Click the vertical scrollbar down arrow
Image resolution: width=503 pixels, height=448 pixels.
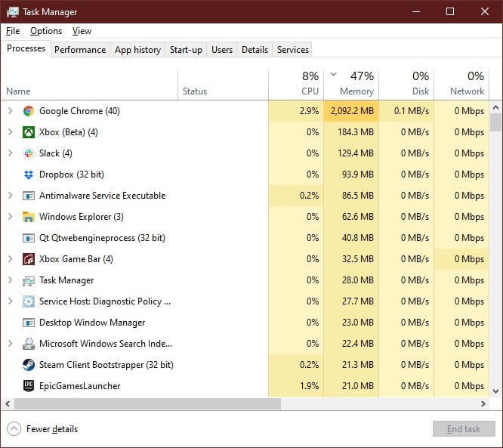pyautogui.click(x=495, y=391)
